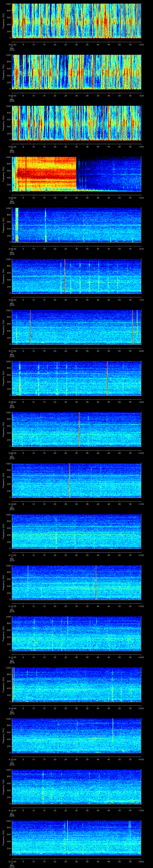Screen dimensions: 153x868
Task: Click the 'Frequency (Hz)' axis label of 9:01:00 panel
Action: (x=3, y=21)
